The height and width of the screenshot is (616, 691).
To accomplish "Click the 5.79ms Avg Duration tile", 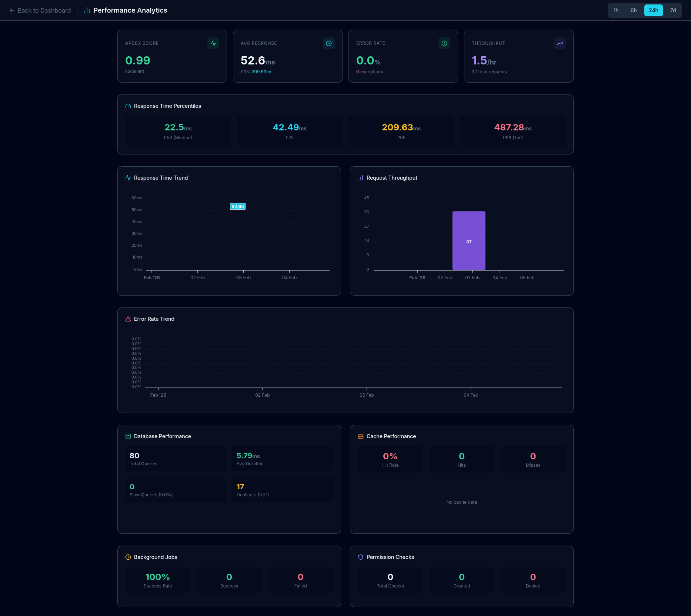I will point(283,459).
